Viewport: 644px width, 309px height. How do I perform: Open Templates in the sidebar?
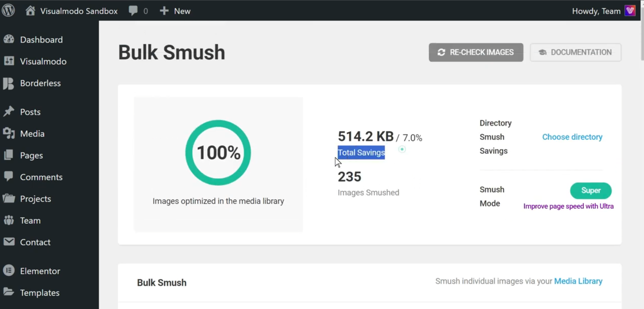tap(40, 293)
